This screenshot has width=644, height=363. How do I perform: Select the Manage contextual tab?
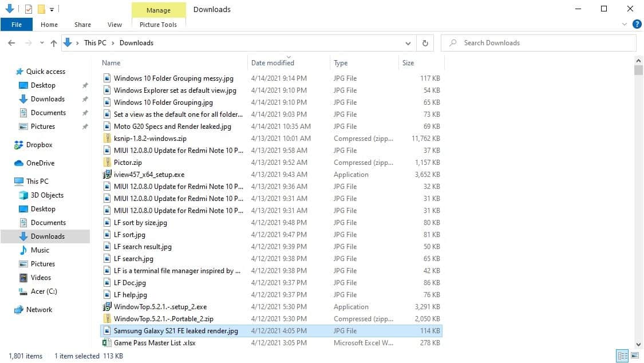[x=159, y=10]
